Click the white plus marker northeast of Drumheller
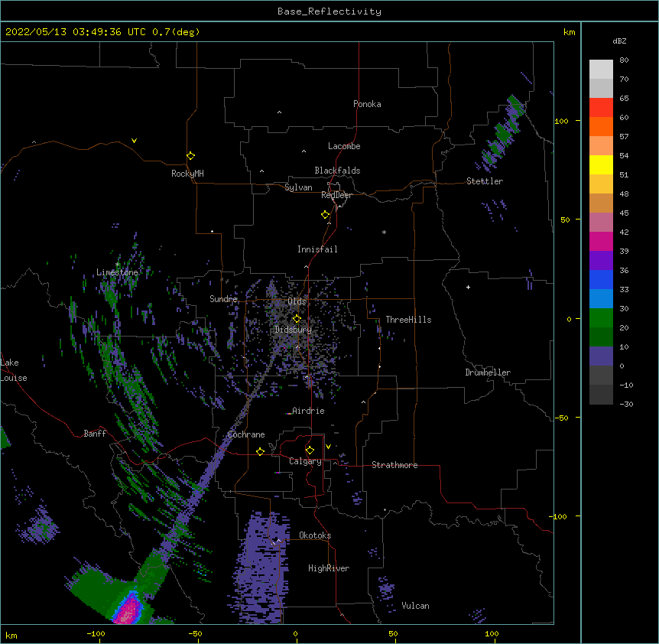659x644 pixels. (468, 288)
